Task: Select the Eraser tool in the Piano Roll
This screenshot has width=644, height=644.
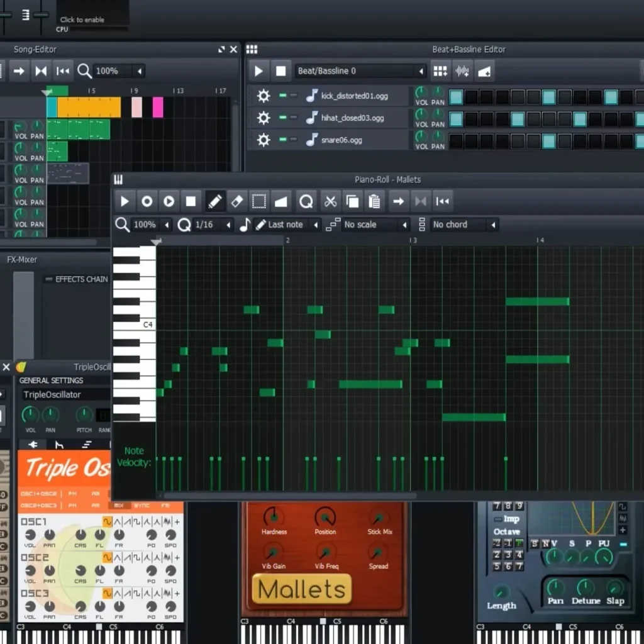Action: point(236,201)
